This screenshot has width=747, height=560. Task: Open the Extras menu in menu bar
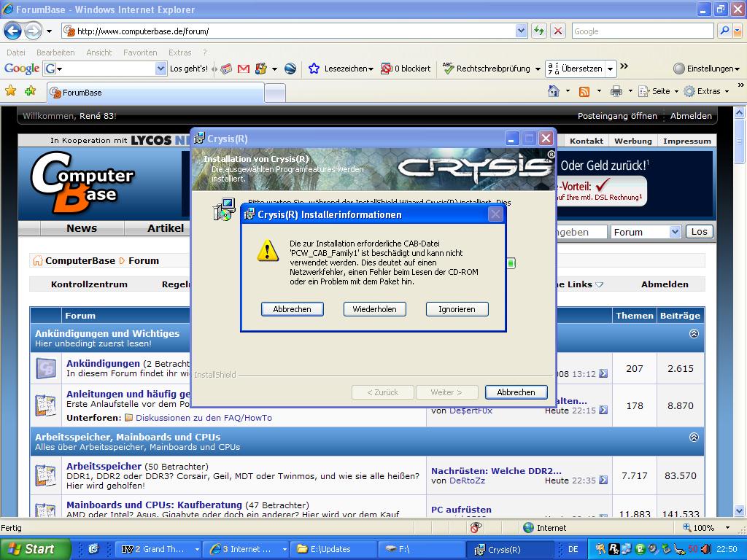click(179, 52)
